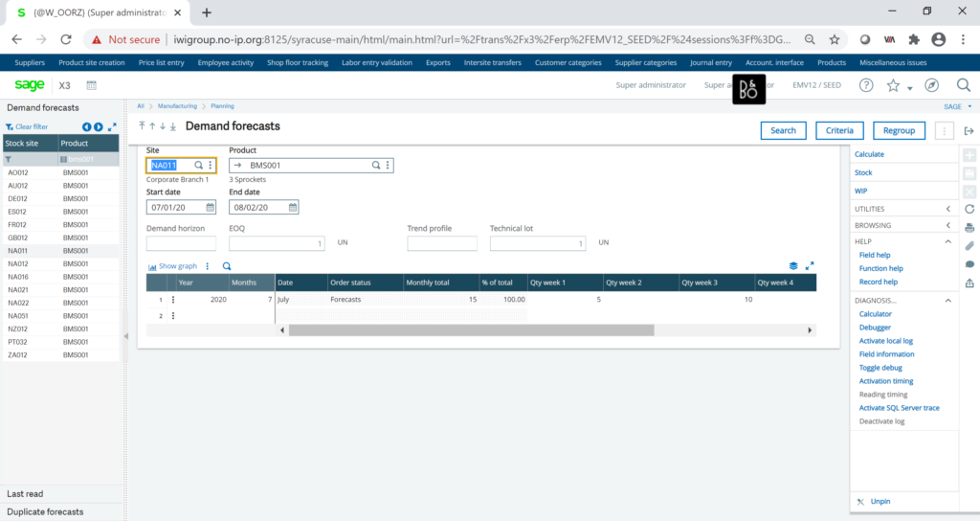Open the End date calendar picker
Image resolution: width=980 pixels, height=521 pixels.
(x=293, y=207)
